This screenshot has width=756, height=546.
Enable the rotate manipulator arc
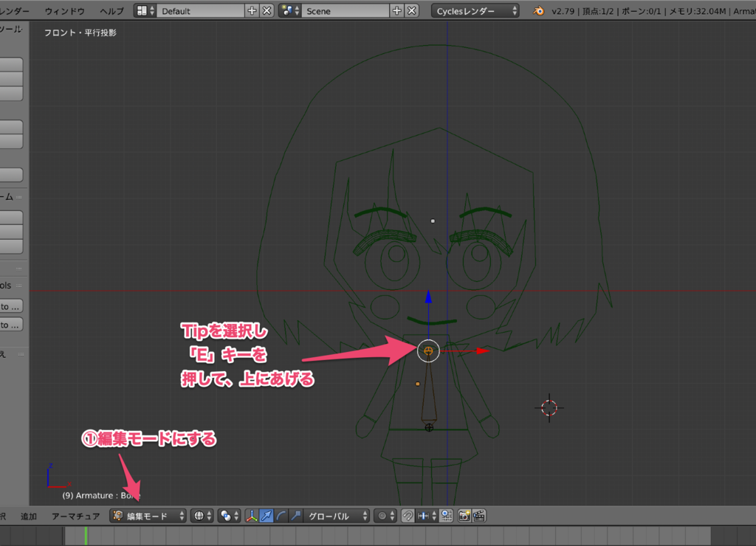coord(281,516)
